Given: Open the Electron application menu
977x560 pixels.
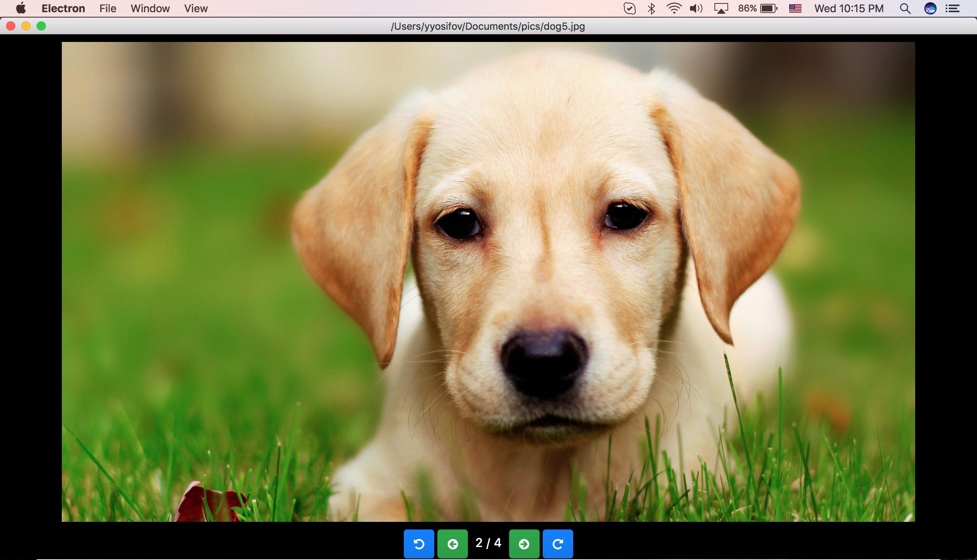Looking at the screenshot, I should click(63, 8).
